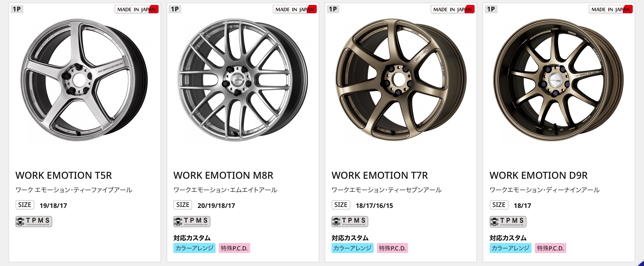Click the TPMS icon under WORK EMOTION T5R
The image size is (644, 266).
tap(34, 222)
